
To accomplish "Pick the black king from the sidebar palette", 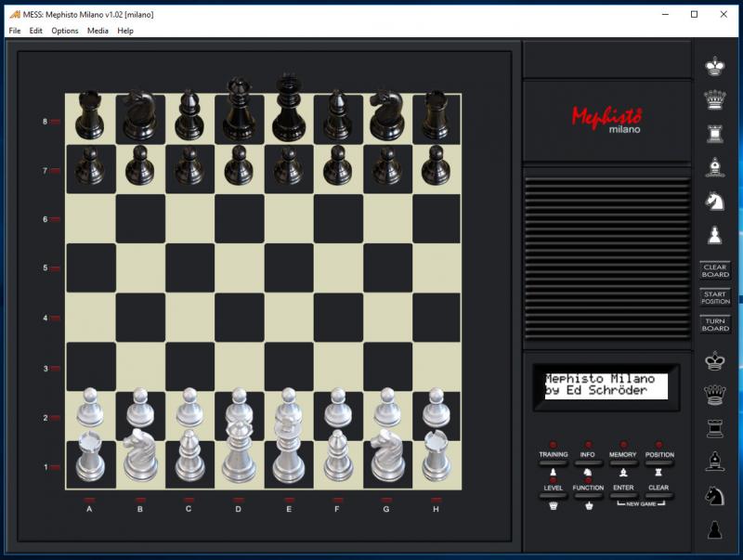I will pos(714,360).
